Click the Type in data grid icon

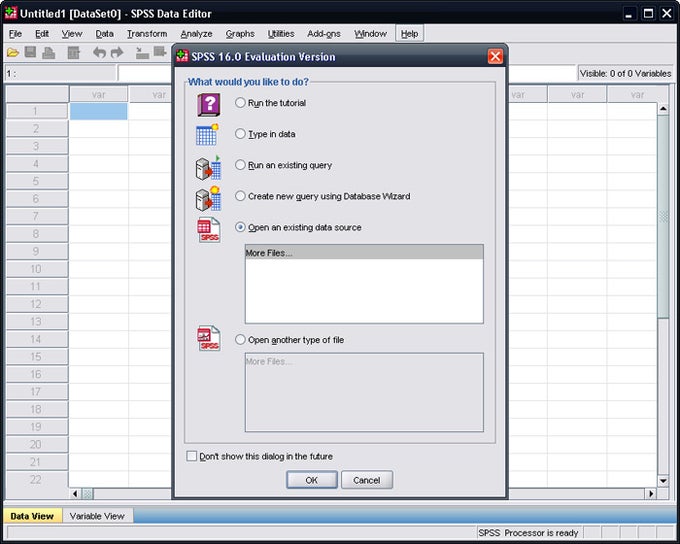[207, 135]
